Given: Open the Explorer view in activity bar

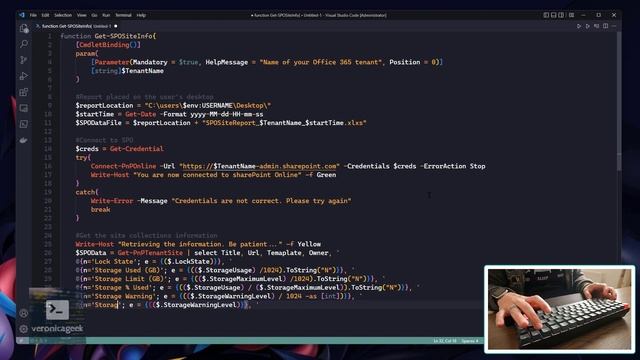Looking at the screenshot, I should (24, 28).
